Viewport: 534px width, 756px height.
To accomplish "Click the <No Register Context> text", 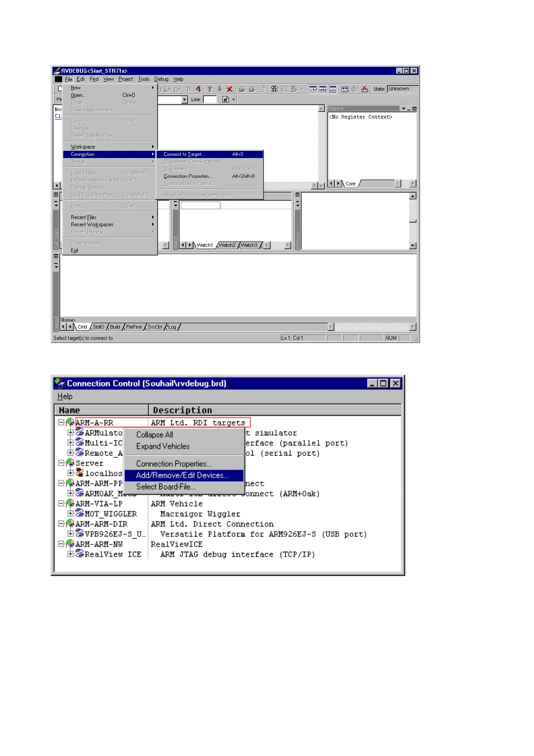I will point(361,117).
